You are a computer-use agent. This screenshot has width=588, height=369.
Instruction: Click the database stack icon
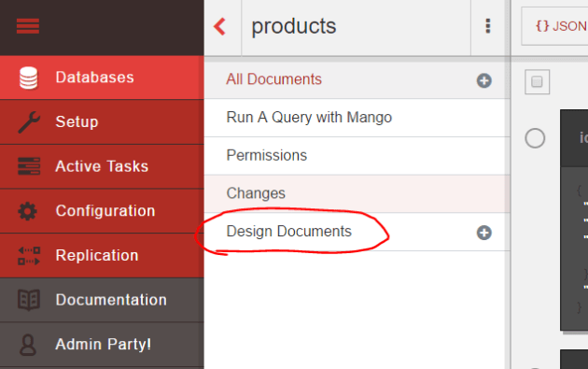[x=29, y=78]
